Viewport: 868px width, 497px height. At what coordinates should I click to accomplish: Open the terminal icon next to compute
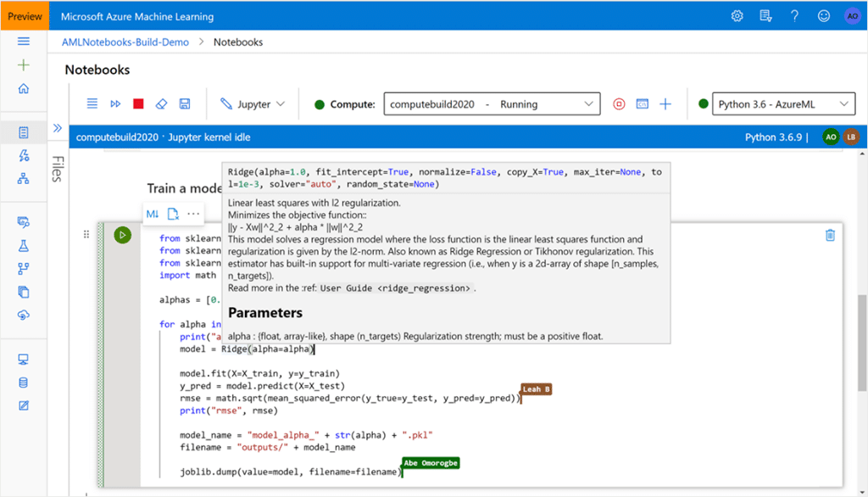[643, 104]
